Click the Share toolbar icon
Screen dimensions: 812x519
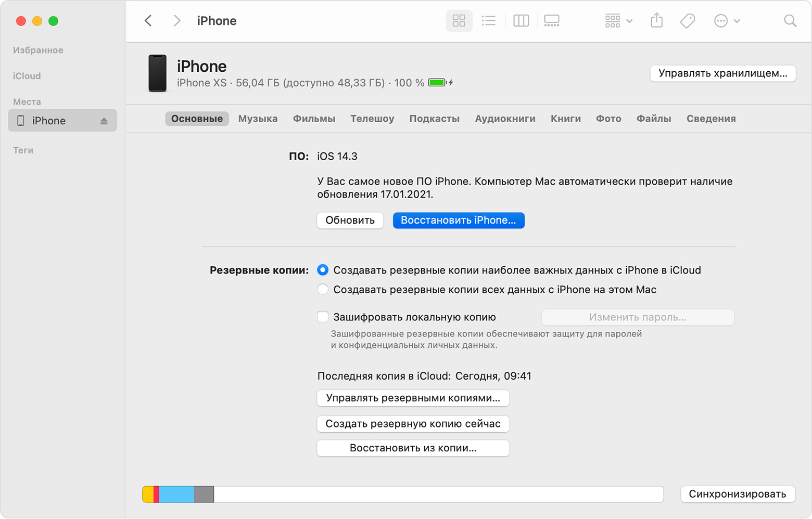click(657, 20)
